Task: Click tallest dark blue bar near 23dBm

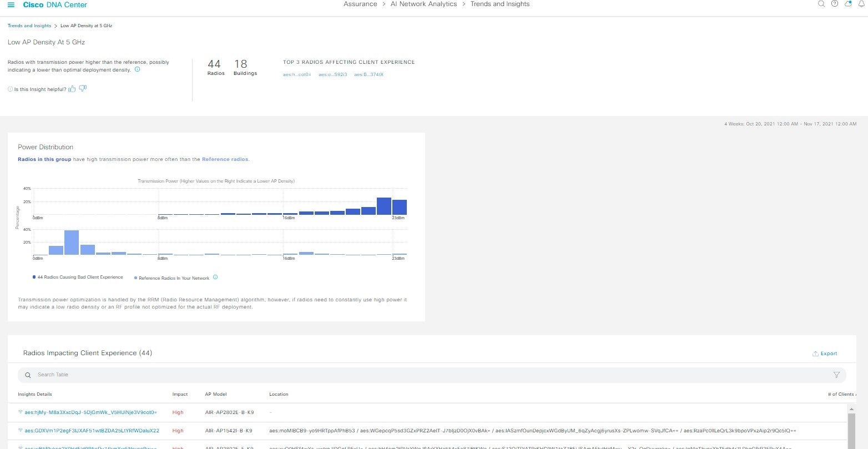Action: [x=384, y=206]
